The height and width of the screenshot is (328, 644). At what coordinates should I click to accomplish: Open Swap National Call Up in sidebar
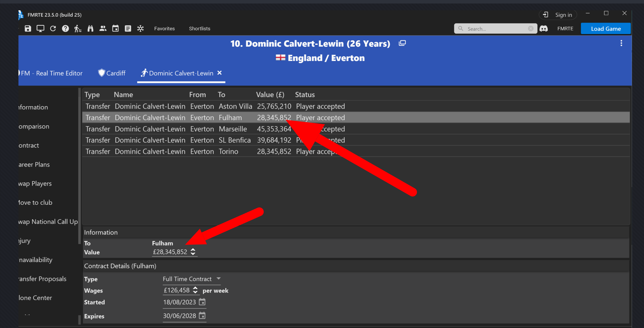pyautogui.click(x=48, y=222)
